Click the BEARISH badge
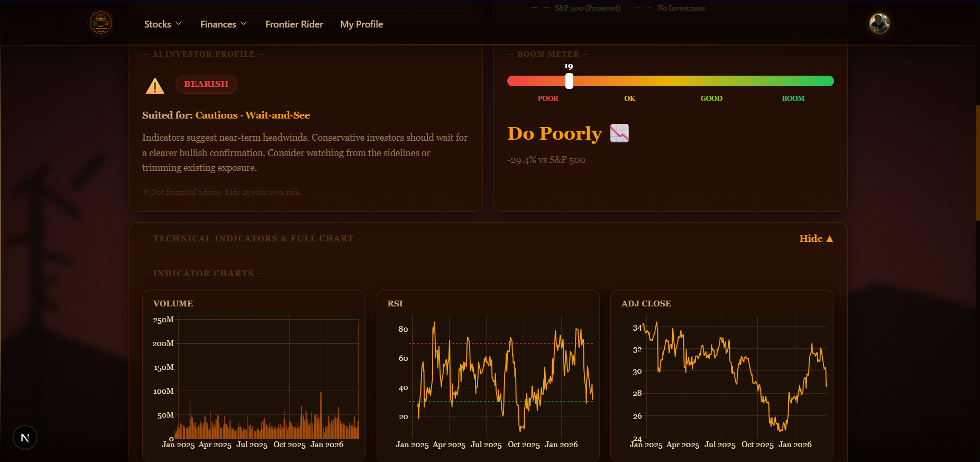The width and height of the screenshot is (980, 462). click(206, 84)
